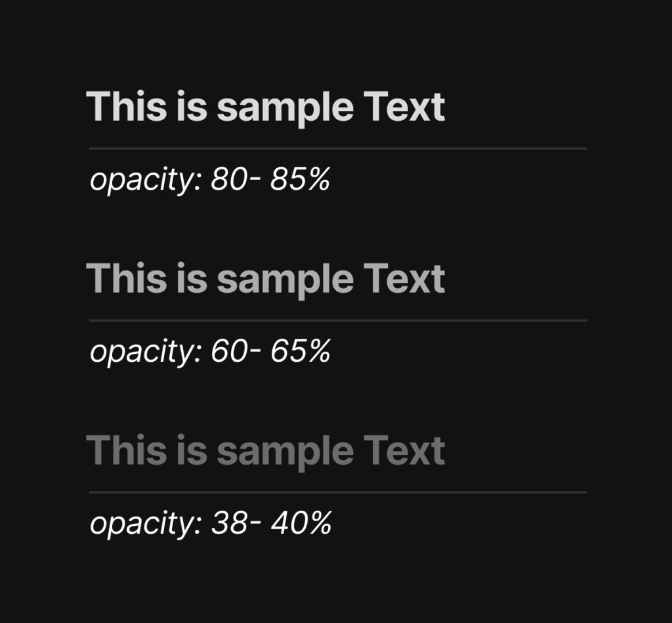Select the 'opacity: 80- 85%' caption

point(210,181)
